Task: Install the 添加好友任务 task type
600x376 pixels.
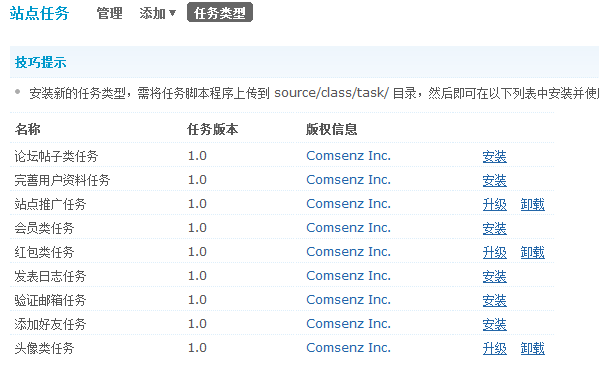Action: tap(494, 324)
